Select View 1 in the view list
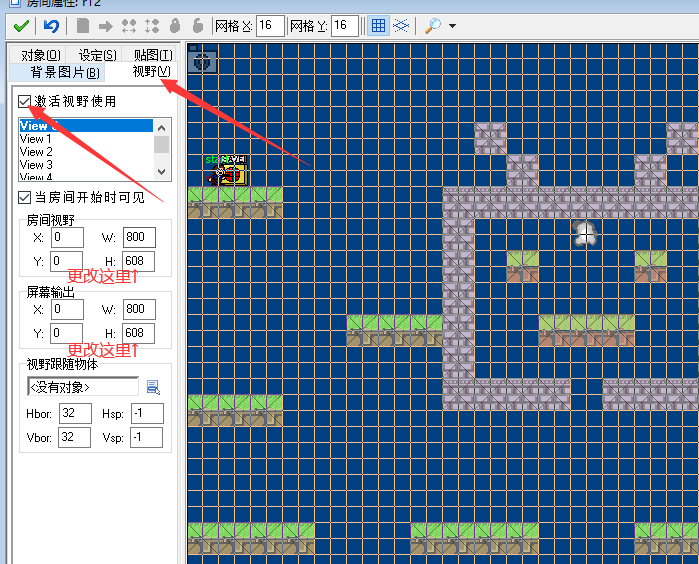This screenshot has width=699, height=564. 86,139
